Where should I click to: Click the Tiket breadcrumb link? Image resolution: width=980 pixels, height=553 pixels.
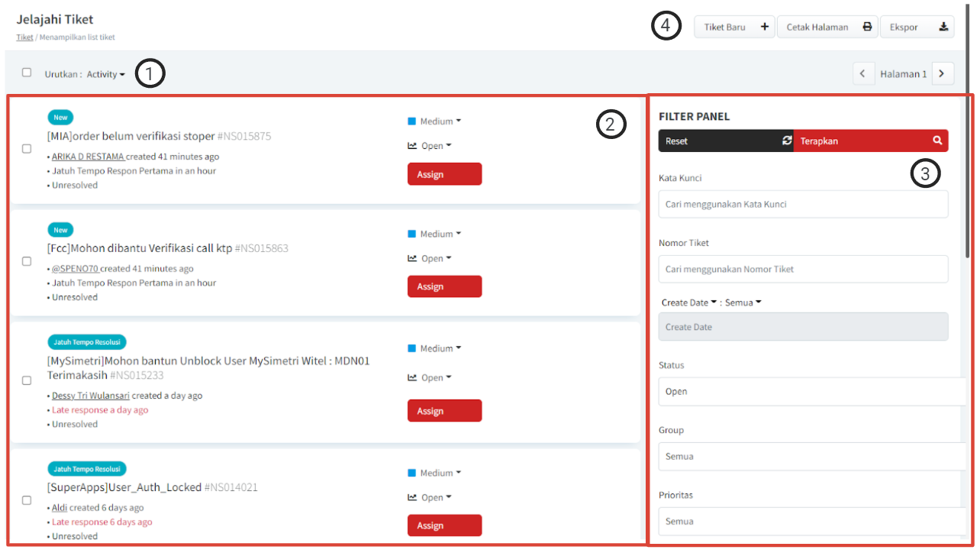point(24,37)
